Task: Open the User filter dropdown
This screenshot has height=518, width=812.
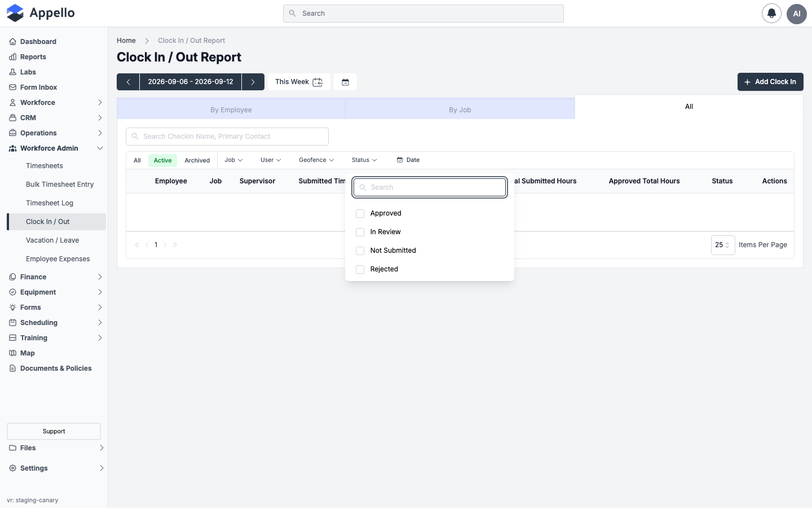Action: (271, 160)
